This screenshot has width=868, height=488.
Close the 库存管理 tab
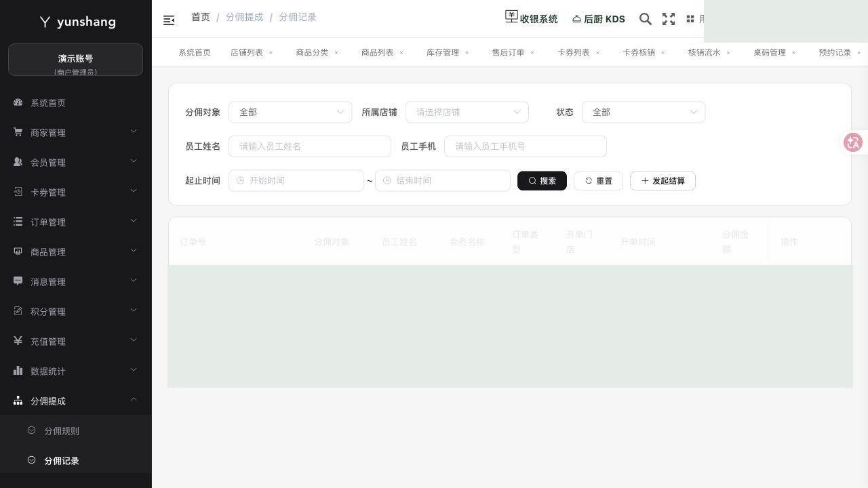click(467, 52)
